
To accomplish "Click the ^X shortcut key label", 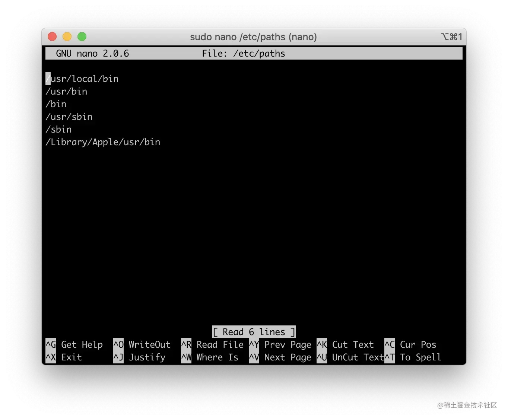I will tap(51, 357).
